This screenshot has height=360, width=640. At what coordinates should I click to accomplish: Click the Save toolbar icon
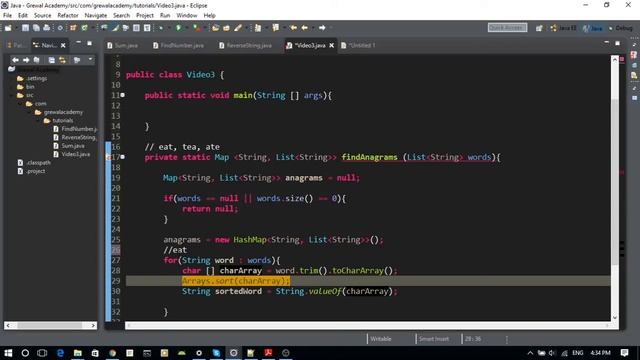click(x=25, y=28)
